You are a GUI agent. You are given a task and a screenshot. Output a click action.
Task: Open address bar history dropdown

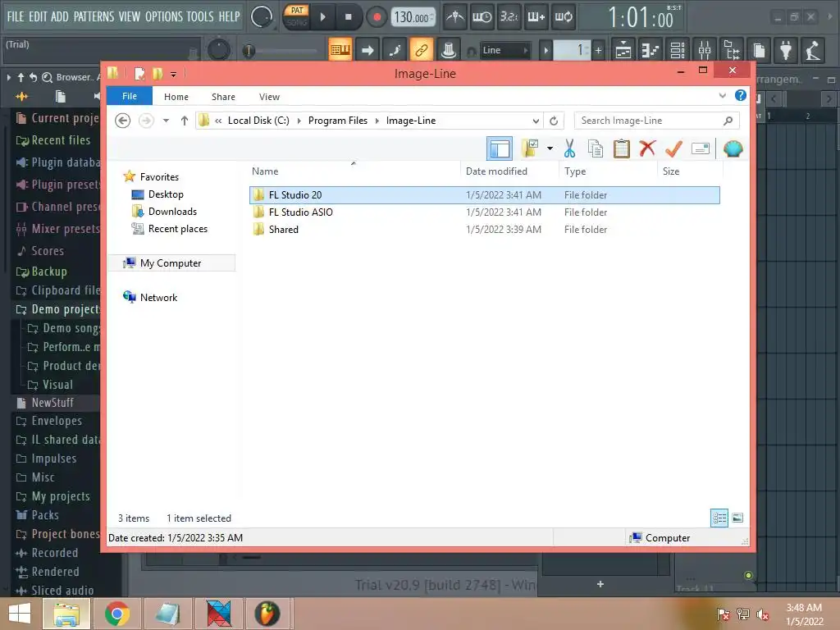(535, 121)
